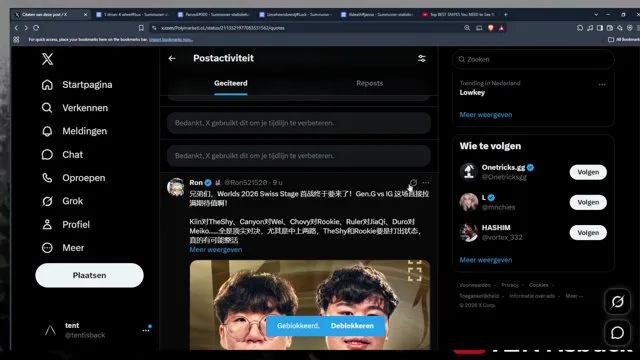
Task: Click the bookmark icon beside the address bar
Action: coord(141,28)
